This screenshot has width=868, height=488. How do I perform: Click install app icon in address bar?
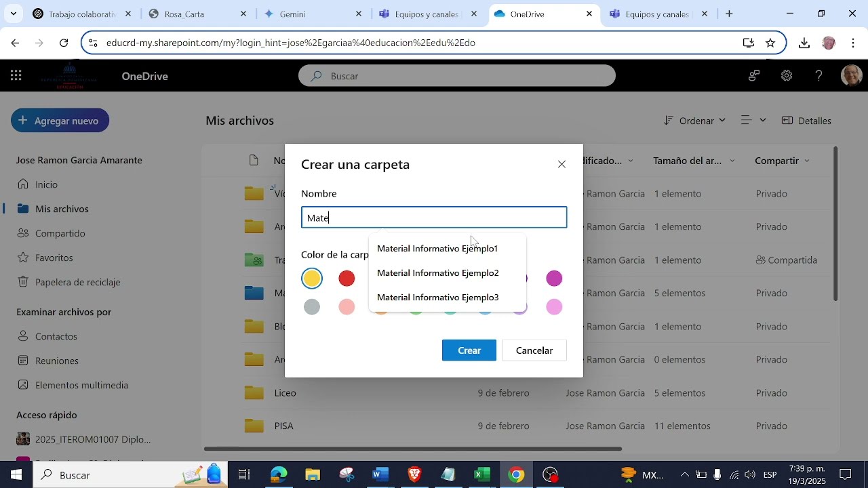(x=749, y=43)
